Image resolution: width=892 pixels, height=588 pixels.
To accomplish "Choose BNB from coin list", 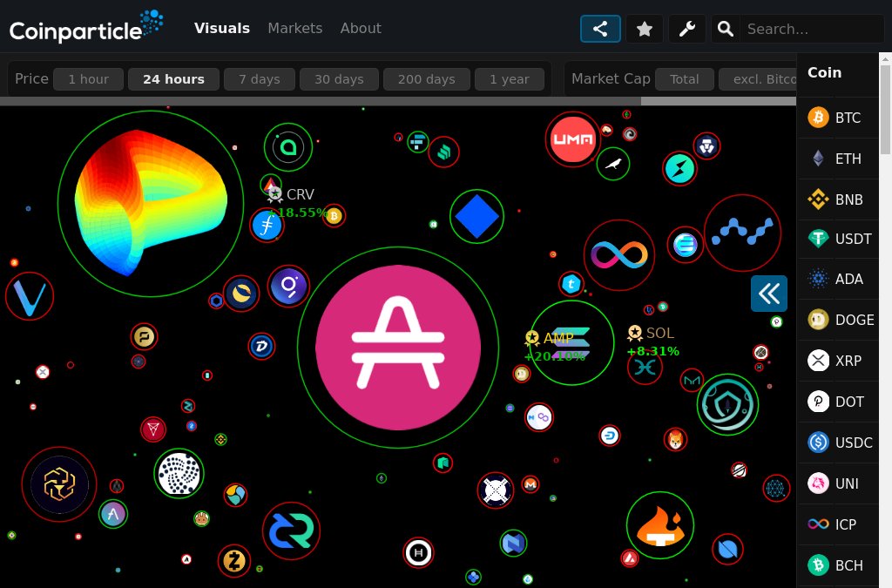I will [838, 199].
